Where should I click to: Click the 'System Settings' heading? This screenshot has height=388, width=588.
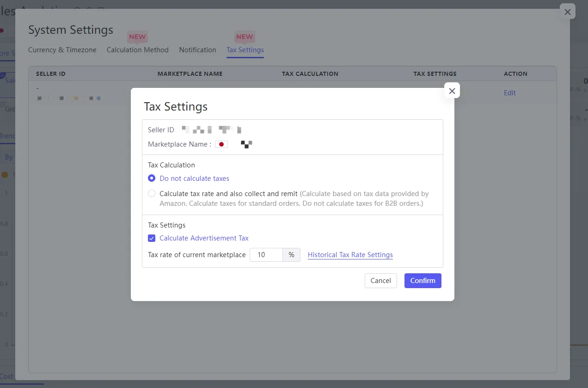pyautogui.click(x=71, y=30)
